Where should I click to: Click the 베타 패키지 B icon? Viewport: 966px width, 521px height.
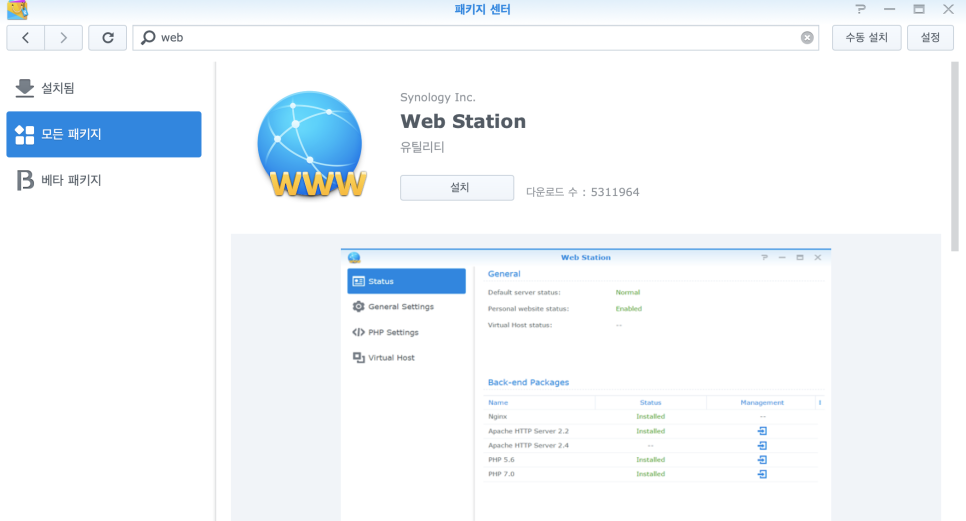pos(25,180)
